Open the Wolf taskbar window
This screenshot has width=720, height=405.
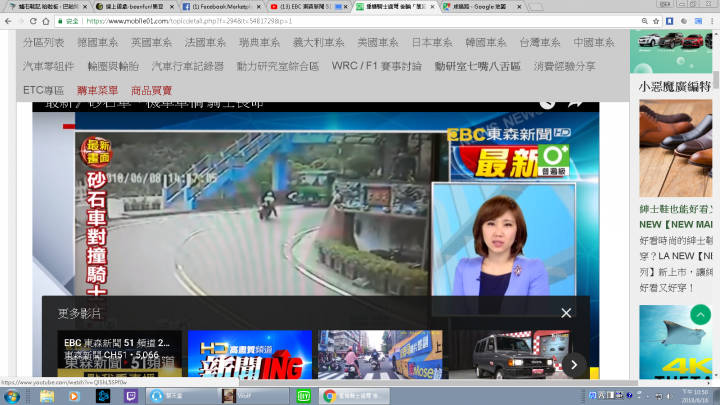click(253, 396)
